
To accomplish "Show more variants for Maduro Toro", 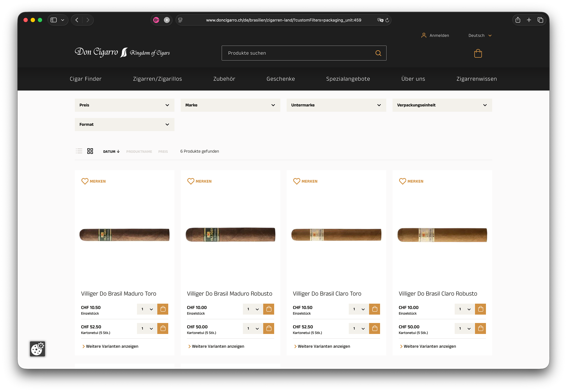I will click(x=110, y=346).
